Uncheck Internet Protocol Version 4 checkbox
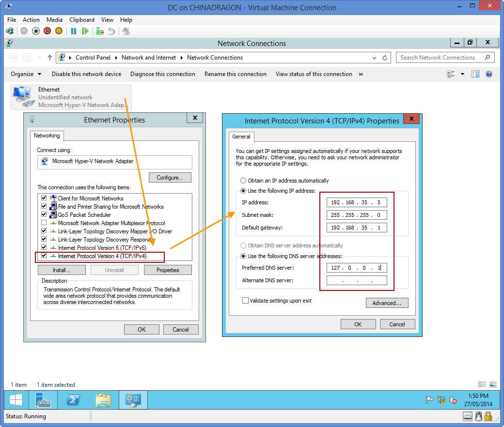This screenshot has height=427, width=504. 44,256
